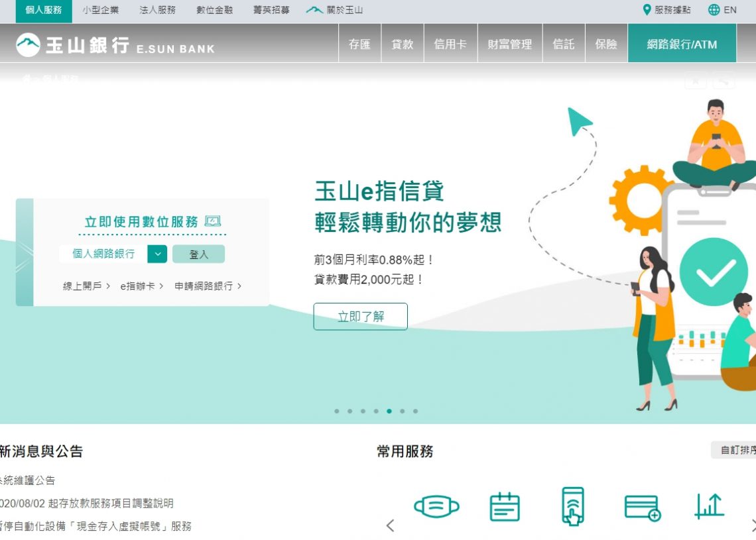The image size is (756, 540).
Task: Click the globe language icon
Action: click(x=714, y=10)
